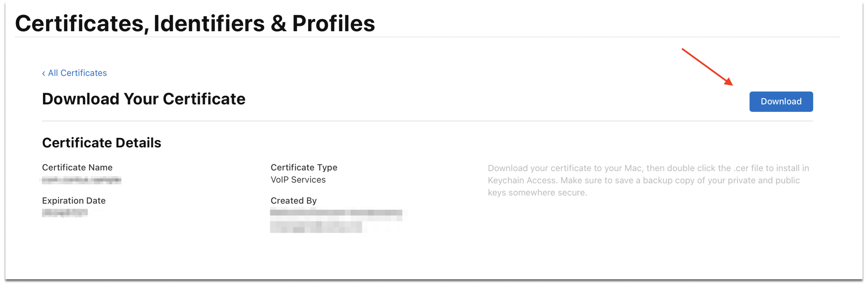This screenshot has width=868, height=286.
Task: Click inside the Download button label text
Action: pyautogui.click(x=780, y=101)
